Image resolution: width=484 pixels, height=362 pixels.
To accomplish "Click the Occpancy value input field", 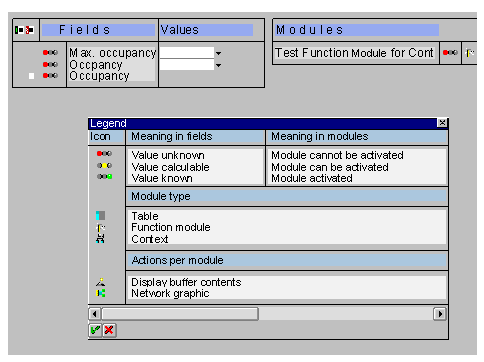I will 187,65.
